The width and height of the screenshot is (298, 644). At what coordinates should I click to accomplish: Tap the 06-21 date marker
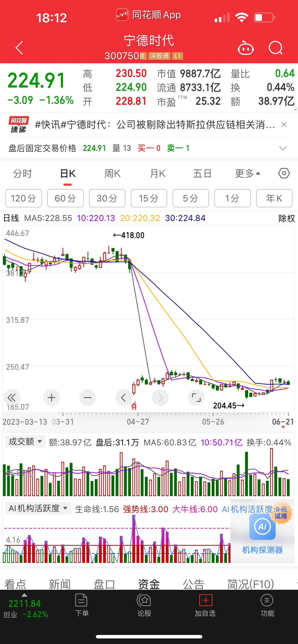coord(283,422)
